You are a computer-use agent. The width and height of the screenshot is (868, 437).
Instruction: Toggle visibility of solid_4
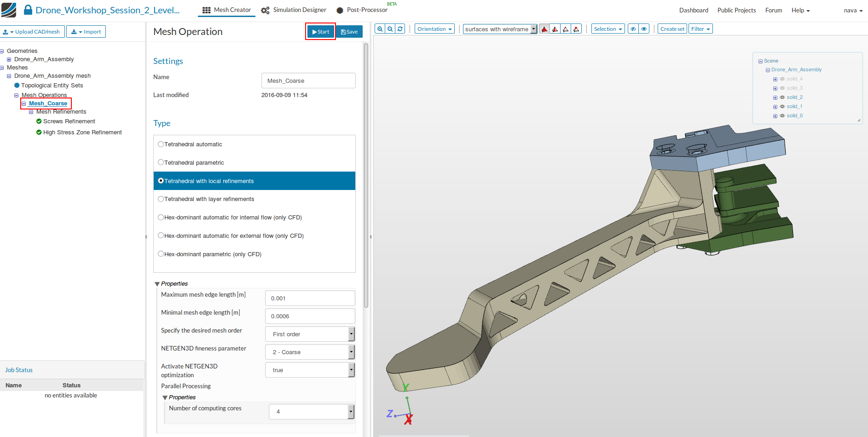click(782, 79)
